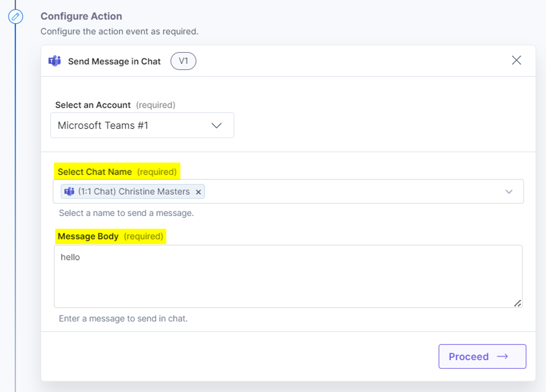Open the Select an Account dropdown
The width and height of the screenshot is (546, 392).
coord(142,125)
